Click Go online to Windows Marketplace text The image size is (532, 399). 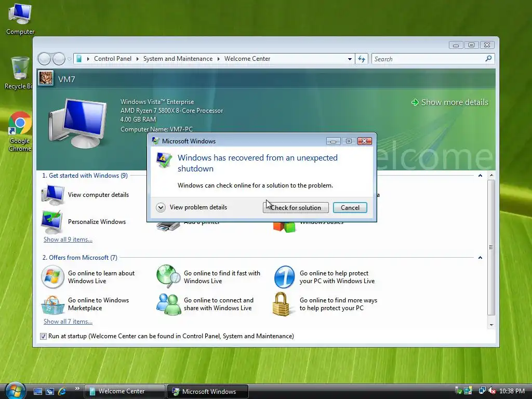[x=98, y=304]
